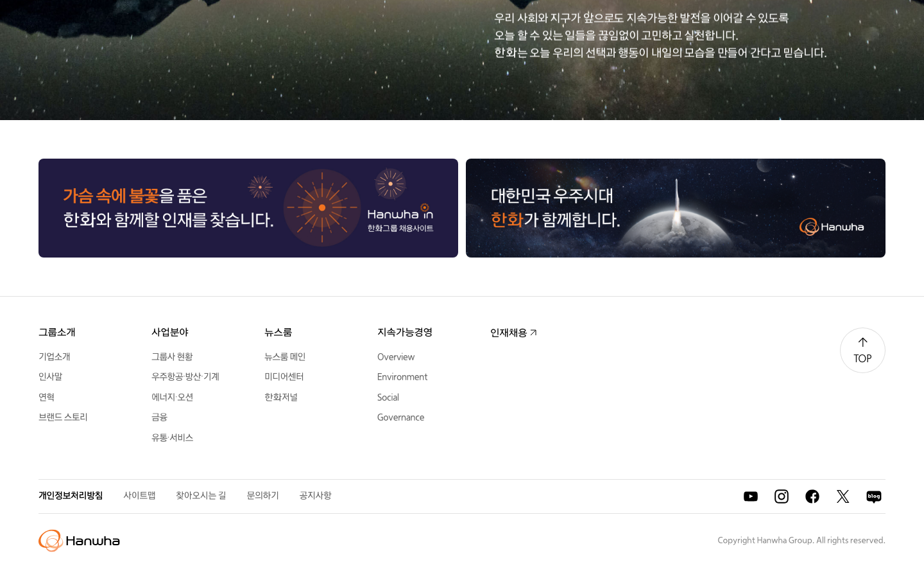Screen dimensions: 924x578
Task: Open the Hanwha YouTube channel icon
Action: (x=751, y=496)
